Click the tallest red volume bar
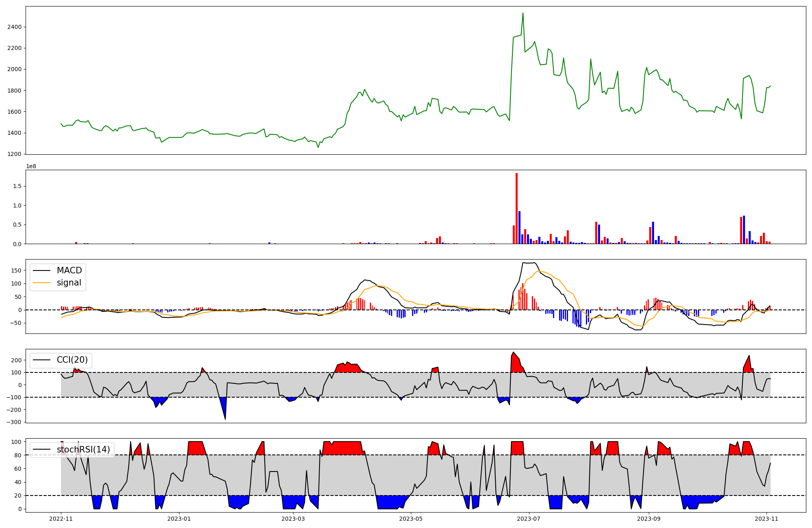 516,208
